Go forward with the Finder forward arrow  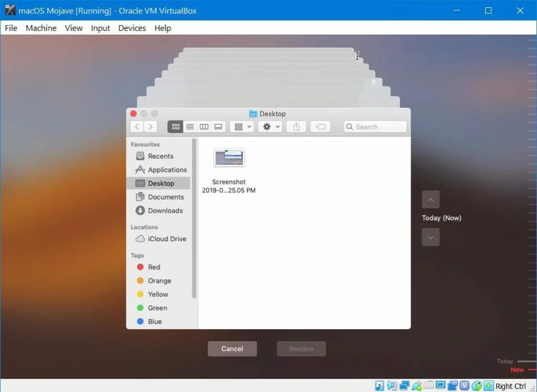[x=151, y=127]
